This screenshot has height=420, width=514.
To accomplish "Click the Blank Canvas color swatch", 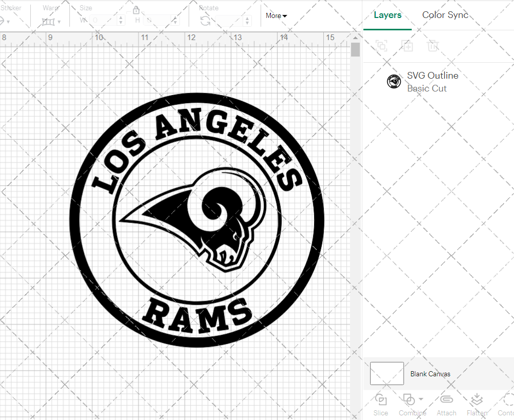I will click(x=387, y=374).
